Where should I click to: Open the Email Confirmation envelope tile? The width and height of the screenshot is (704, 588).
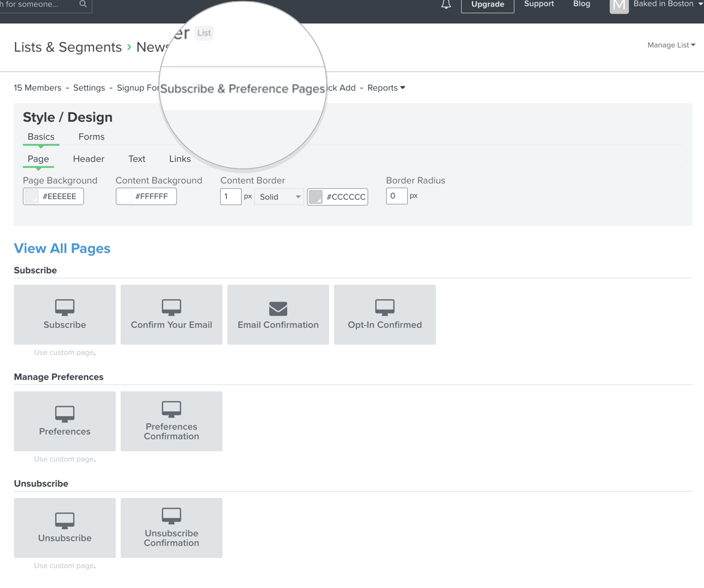(278, 315)
